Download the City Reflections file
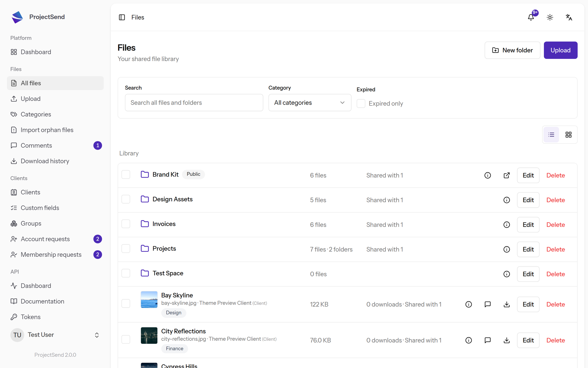Image resolution: width=588 pixels, height=368 pixels. [x=507, y=340]
